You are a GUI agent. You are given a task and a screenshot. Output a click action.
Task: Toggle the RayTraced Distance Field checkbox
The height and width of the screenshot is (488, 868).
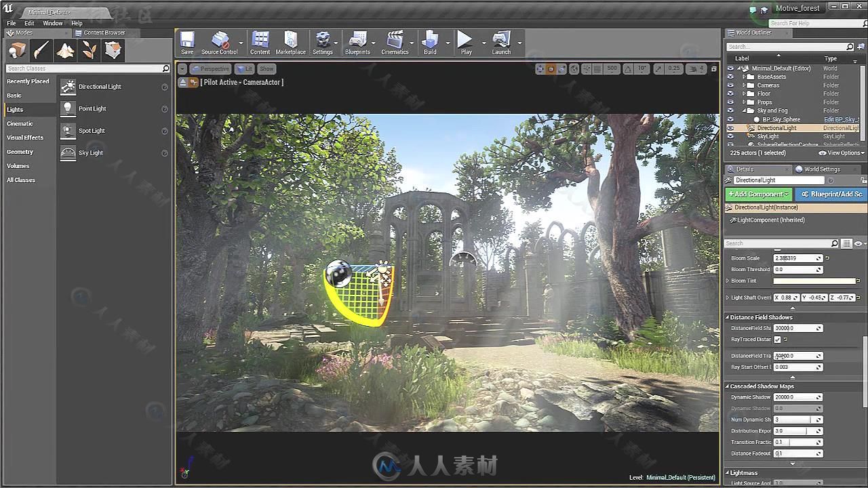[777, 340]
